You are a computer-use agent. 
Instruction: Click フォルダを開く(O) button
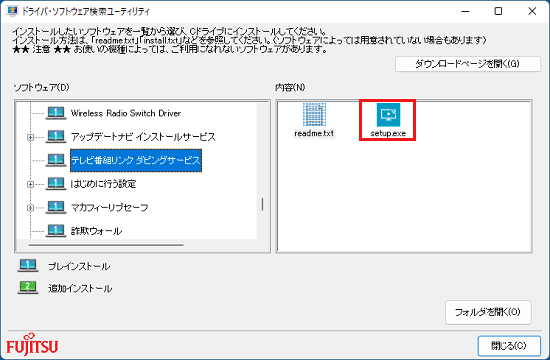tap(488, 312)
